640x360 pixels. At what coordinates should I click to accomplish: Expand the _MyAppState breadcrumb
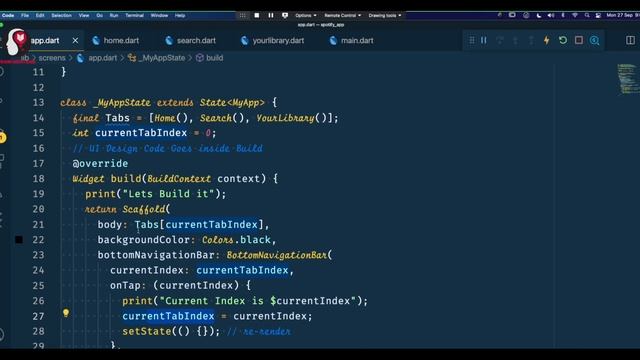[162, 58]
